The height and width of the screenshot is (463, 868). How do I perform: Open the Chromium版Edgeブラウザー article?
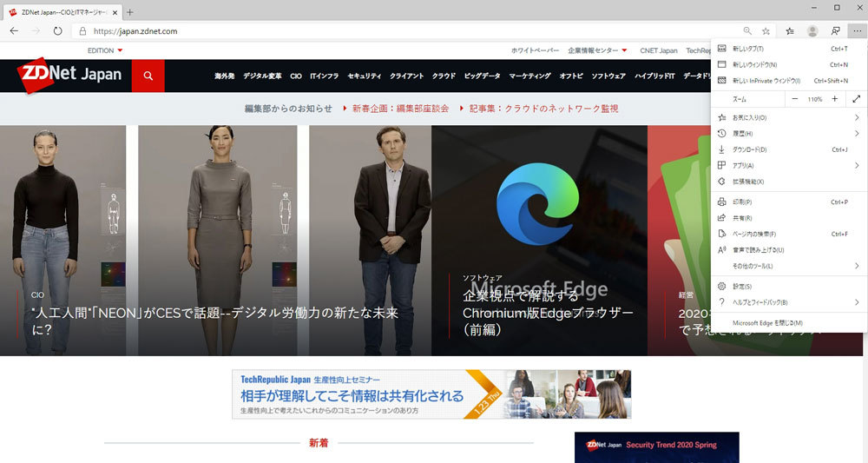[548, 313]
